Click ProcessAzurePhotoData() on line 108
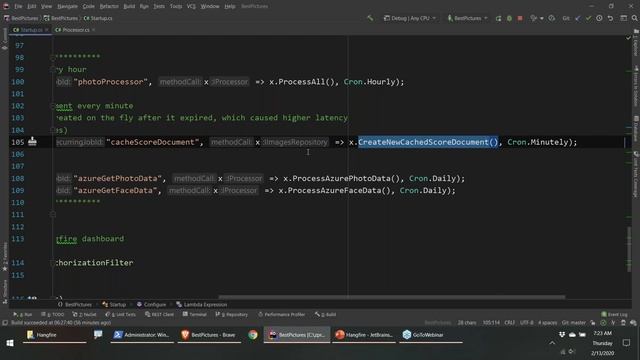This screenshot has width=640, height=360. (x=346, y=178)
